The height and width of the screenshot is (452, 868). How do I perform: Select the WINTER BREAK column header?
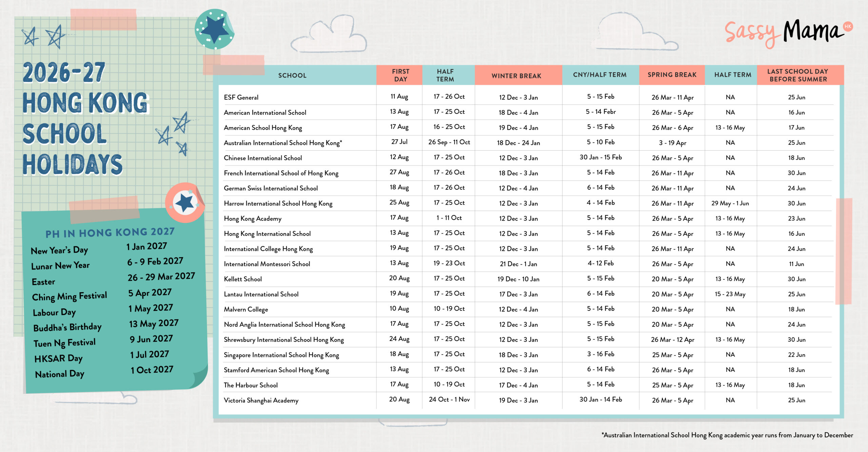point(516,76)
